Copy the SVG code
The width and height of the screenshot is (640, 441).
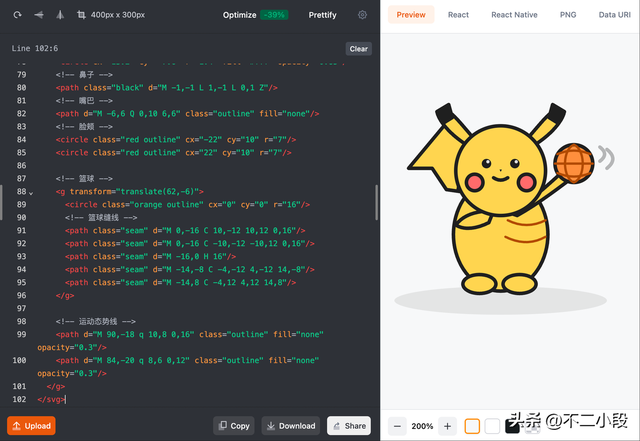(234, 426)
